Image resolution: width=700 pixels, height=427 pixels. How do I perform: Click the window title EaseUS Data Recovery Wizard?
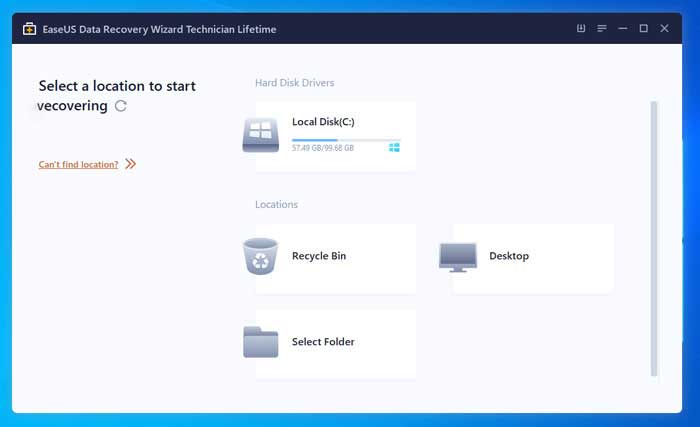pyautogui.click(x=159, y=29)
